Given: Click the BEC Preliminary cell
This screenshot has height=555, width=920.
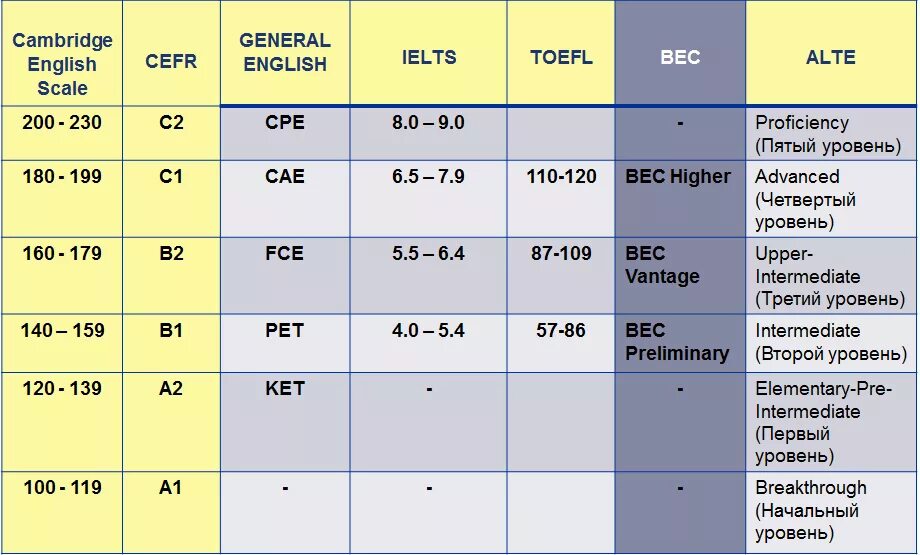Looking at the screenshot, I should click(677, 342).
